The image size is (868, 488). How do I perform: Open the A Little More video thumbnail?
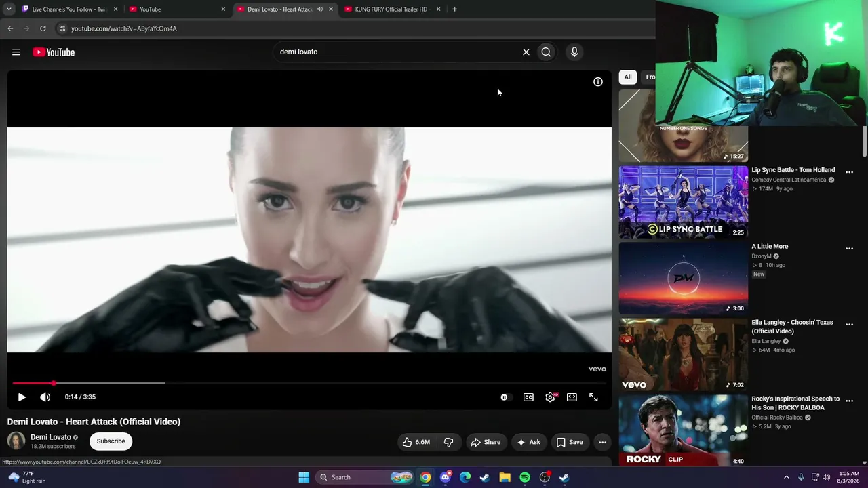point(684,279)
